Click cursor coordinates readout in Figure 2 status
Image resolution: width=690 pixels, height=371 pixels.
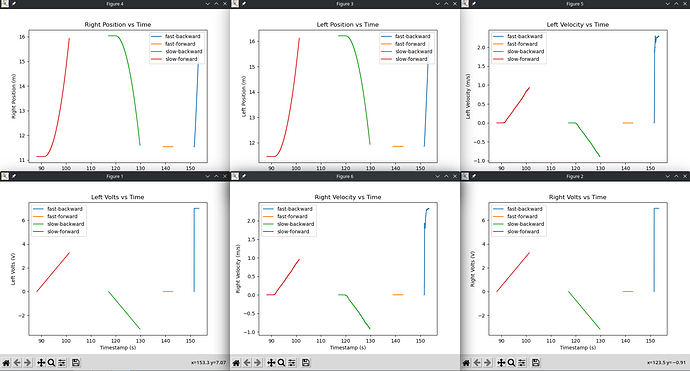click(666, 363)
